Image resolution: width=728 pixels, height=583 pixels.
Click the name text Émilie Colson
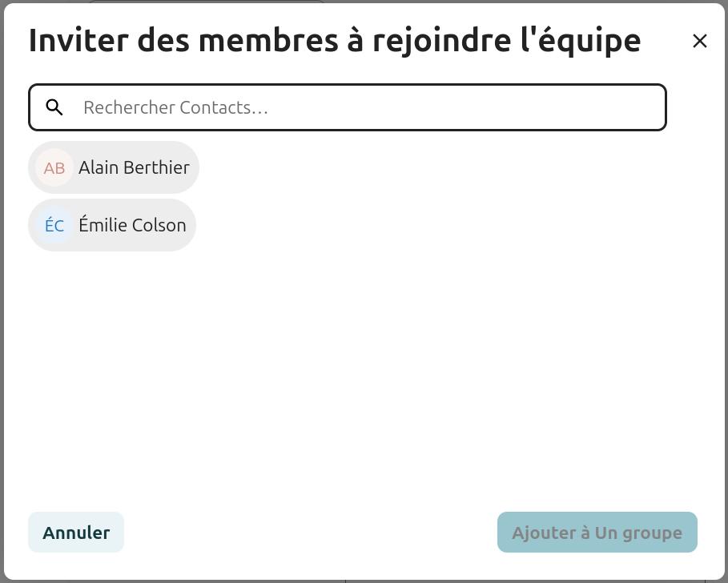[x=132, y=225]
